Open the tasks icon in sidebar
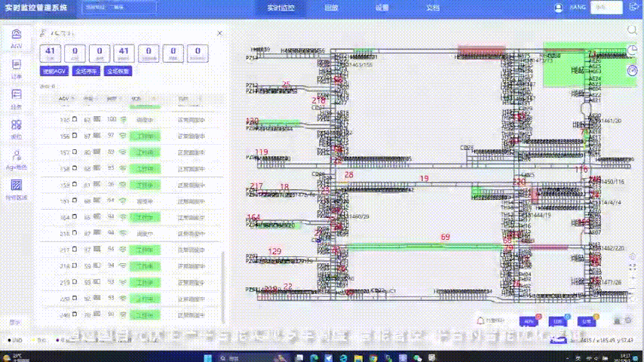Screen dimensions: 644x362 16,99
